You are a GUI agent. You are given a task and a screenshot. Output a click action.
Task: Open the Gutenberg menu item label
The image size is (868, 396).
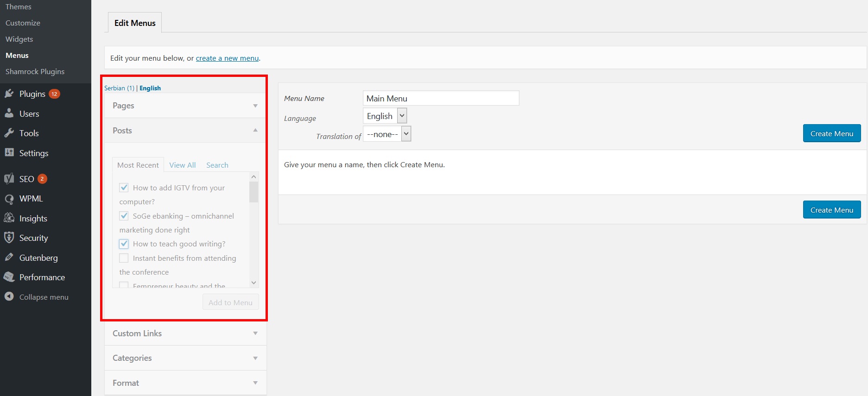tap(38, 258)
